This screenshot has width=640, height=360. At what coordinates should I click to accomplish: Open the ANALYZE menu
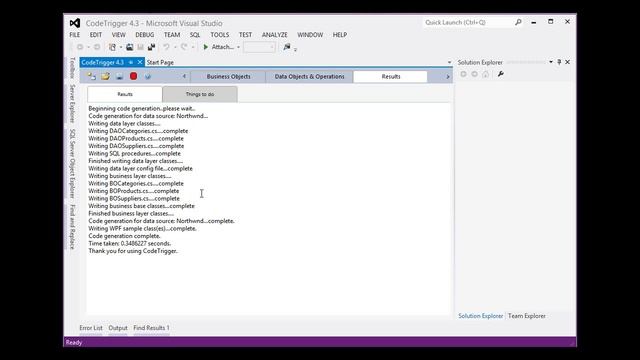pyautogui.click(x=275, y=35)
